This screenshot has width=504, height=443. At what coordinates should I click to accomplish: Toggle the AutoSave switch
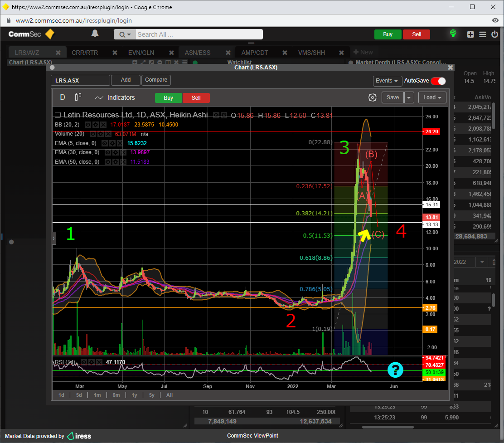tap(438, 81)
